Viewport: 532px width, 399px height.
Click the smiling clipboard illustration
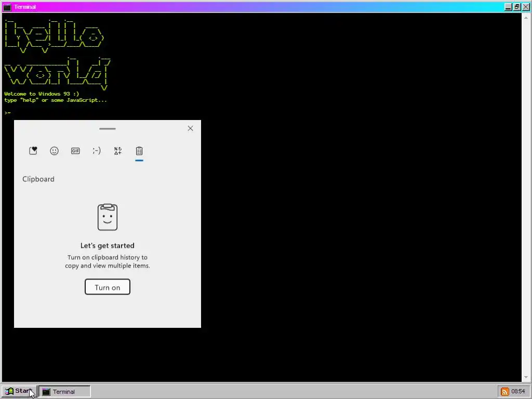[108, 217]
